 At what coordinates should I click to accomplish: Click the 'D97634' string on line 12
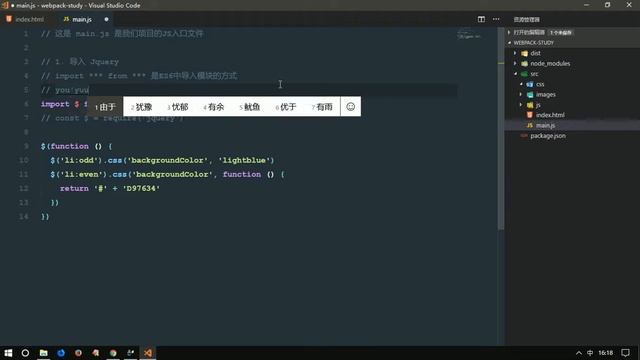pos(141,189)
